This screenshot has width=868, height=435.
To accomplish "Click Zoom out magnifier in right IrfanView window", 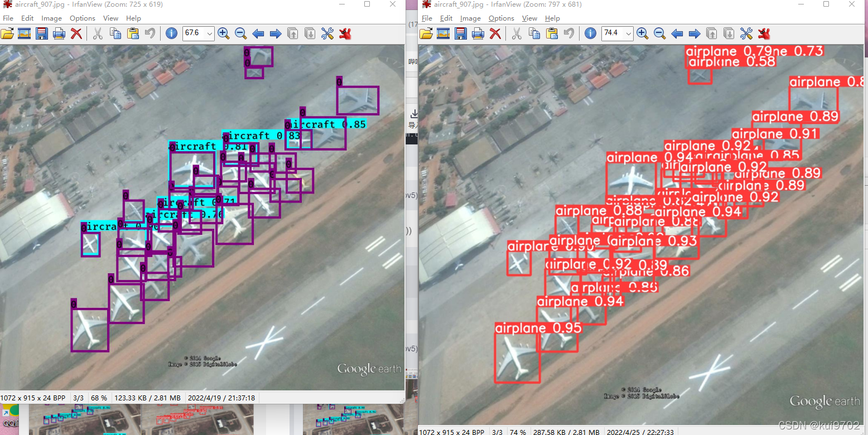I will point(660,33).
